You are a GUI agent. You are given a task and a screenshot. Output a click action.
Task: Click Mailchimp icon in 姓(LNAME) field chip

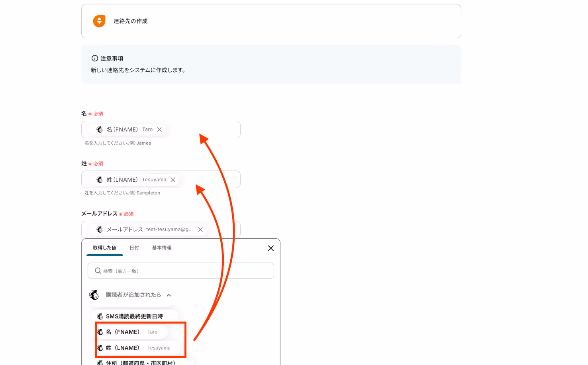(x=100, y=180)
